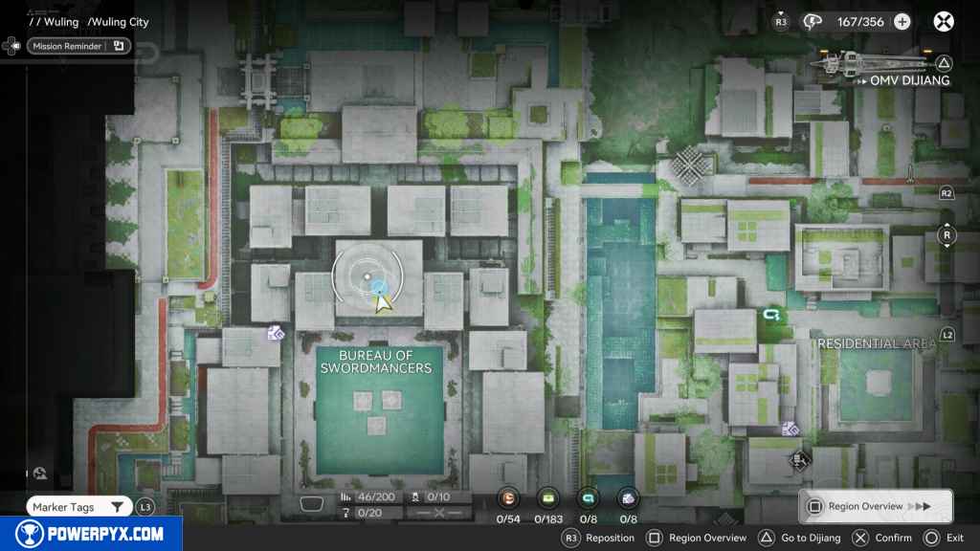Close the map with the X icon
Image resolution: width=980 pixels, height=551 pixels.
coord(944,22)
